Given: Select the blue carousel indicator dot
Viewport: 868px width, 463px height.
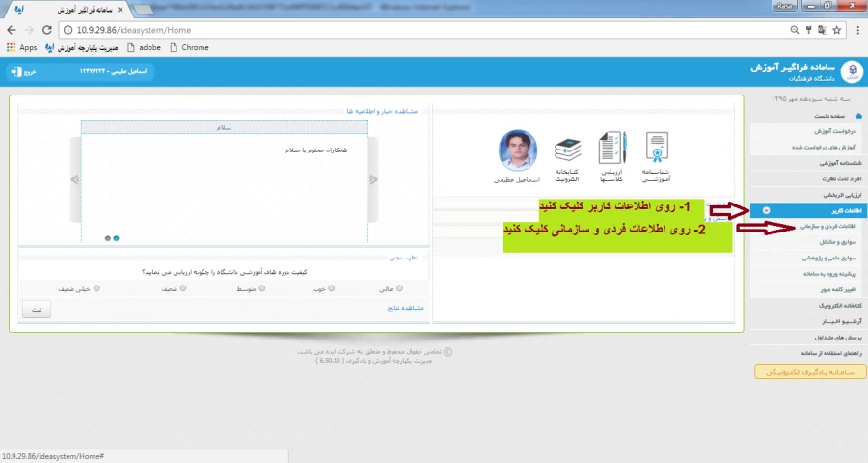Looking at the screenshot, I should coord(117,238).
